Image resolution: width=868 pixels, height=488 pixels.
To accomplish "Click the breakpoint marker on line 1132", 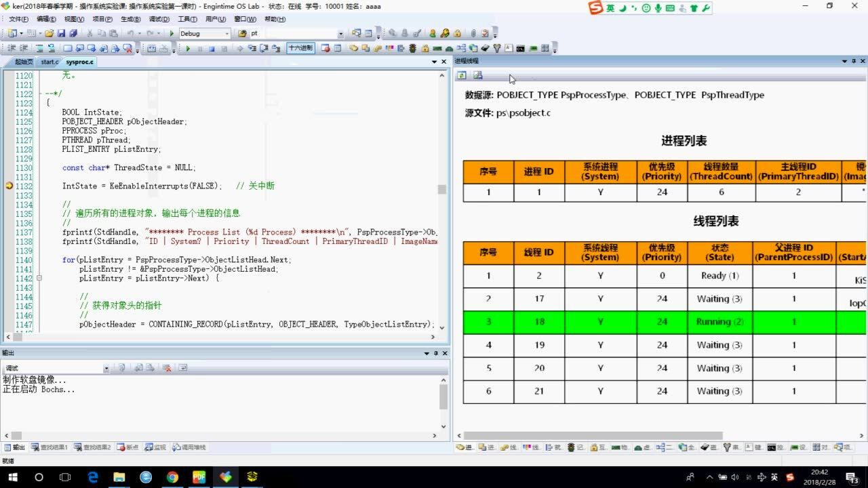I will point(9,186).
